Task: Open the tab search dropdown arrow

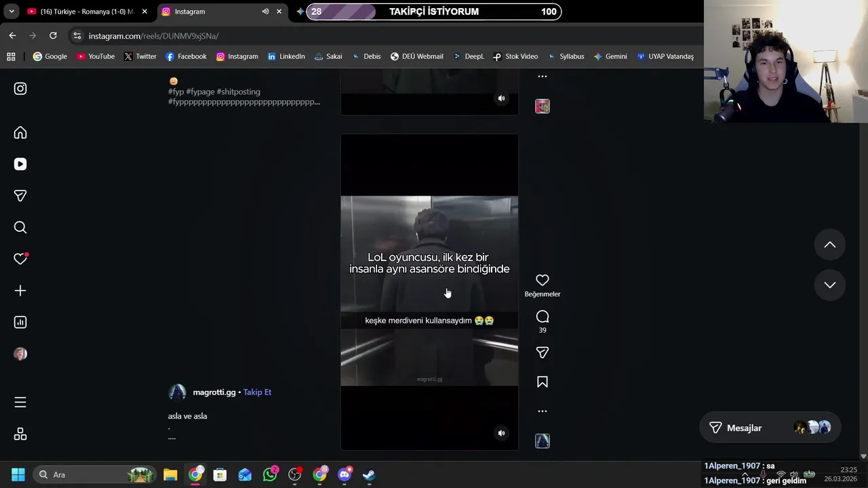Action: (11, 12)
